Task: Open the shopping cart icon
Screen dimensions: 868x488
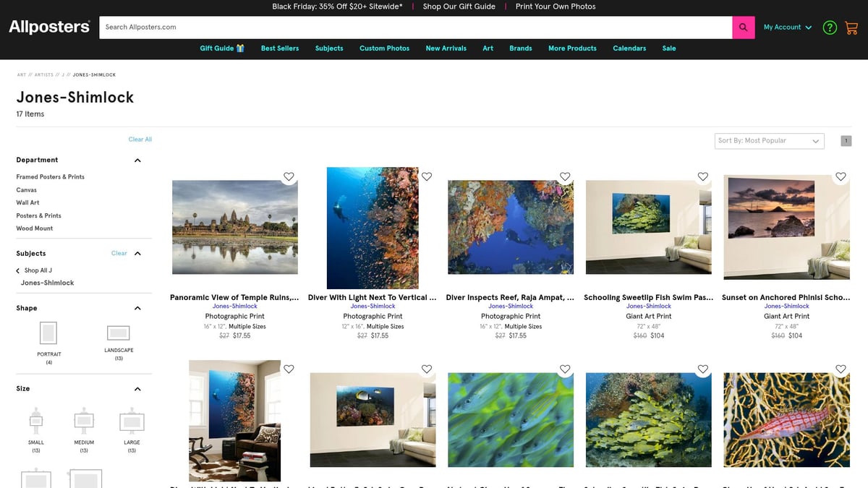Action: 851,27
